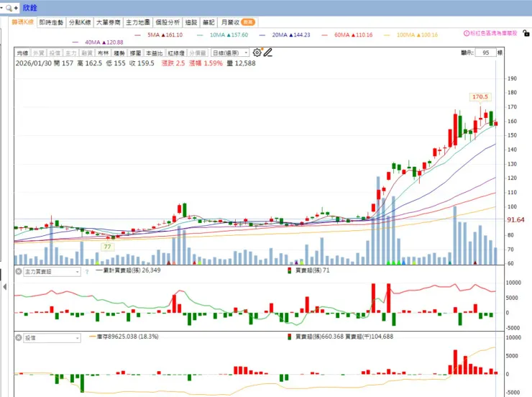Toggle the 布林 Bollinger band overlay
Image resolution: width=532 pixels, height=397 pixels.
pos(103,53)
